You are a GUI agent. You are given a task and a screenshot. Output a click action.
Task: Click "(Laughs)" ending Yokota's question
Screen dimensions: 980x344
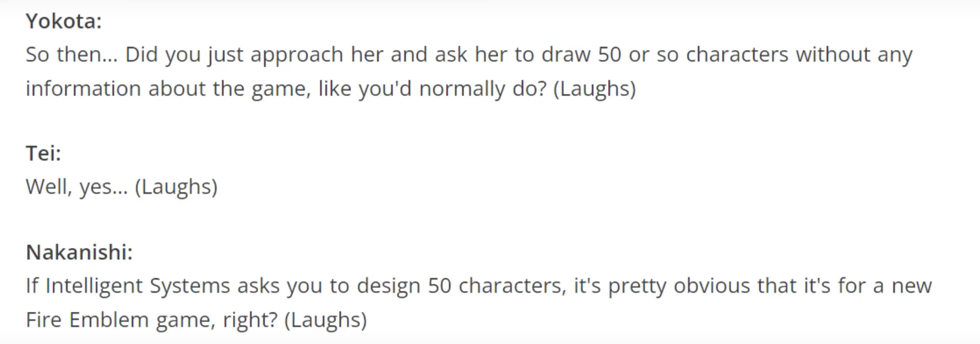595,89
